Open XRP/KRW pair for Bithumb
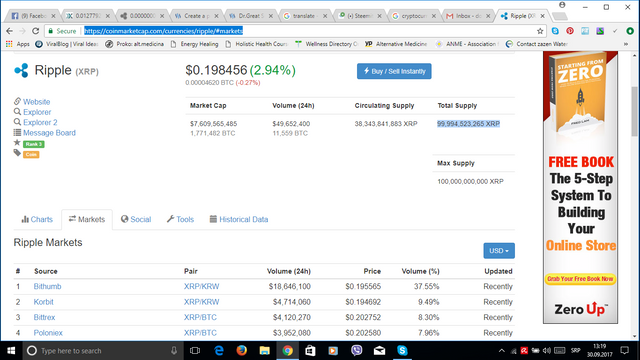The image size is (640, 360). coord(201,287)
